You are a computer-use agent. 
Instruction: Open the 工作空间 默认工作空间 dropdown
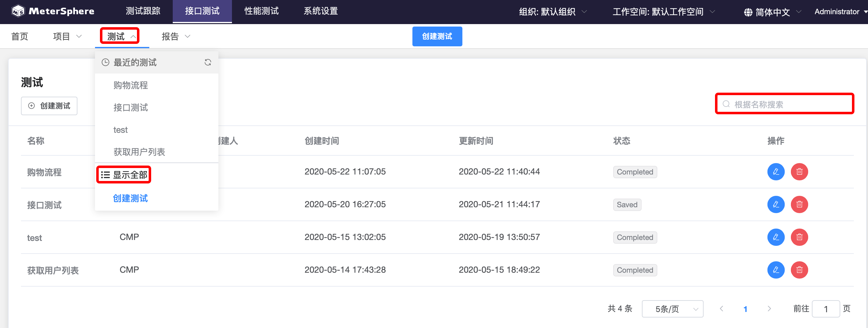[663, 12]
